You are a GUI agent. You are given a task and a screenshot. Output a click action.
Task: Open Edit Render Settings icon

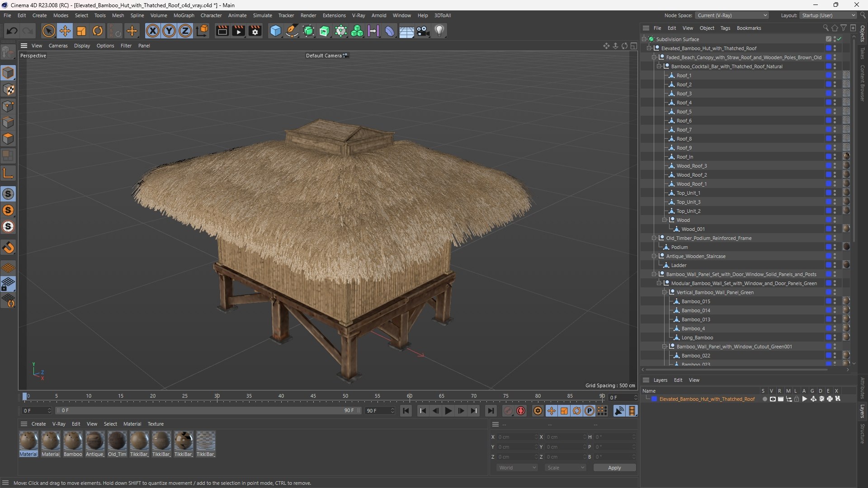255,31
